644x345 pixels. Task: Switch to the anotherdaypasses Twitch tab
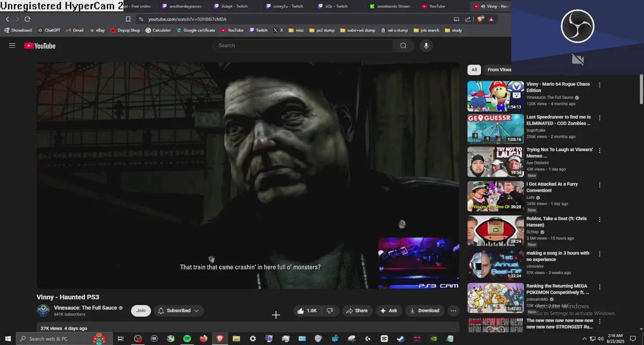182,6
